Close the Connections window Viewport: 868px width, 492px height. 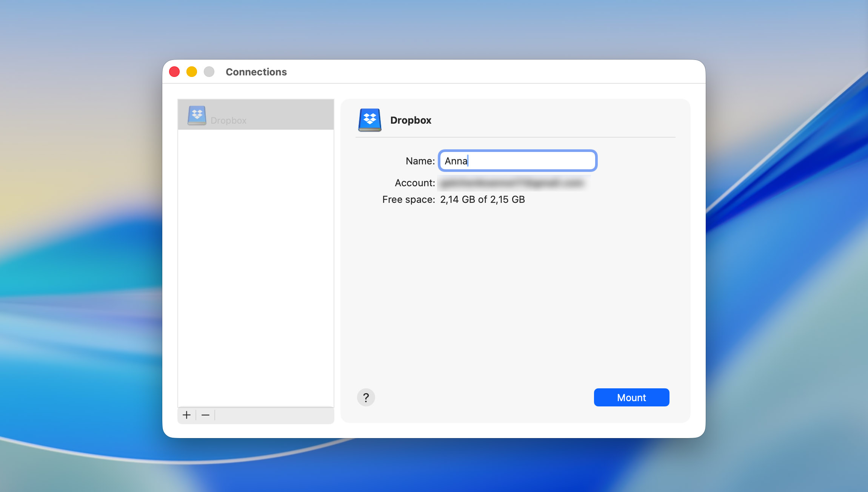pos(174,72)
